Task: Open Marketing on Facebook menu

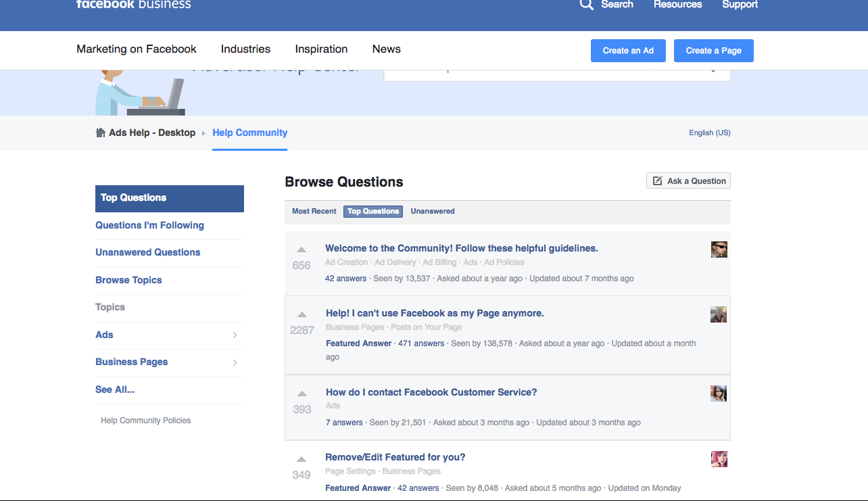Action: pyautogui.click(x=137, y=49)
